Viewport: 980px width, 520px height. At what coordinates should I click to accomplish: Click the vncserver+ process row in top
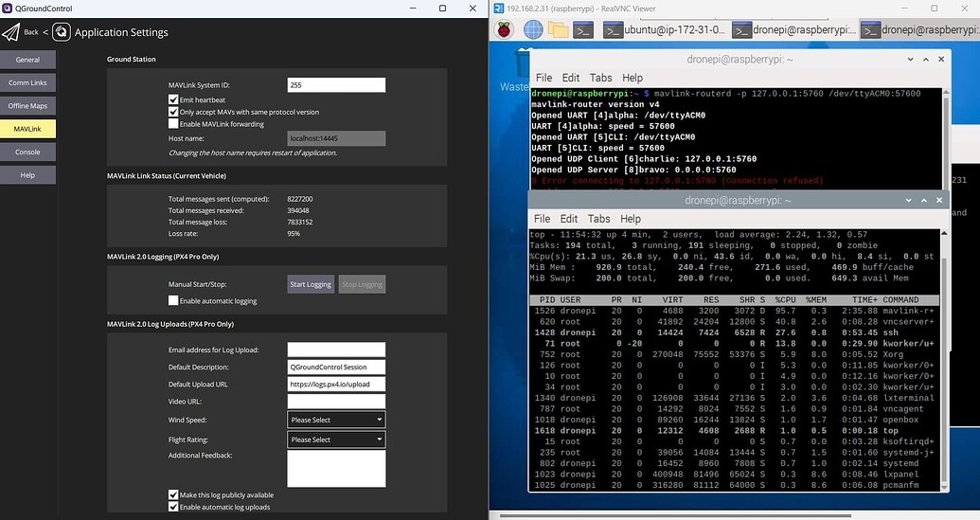tap(735, 322)
